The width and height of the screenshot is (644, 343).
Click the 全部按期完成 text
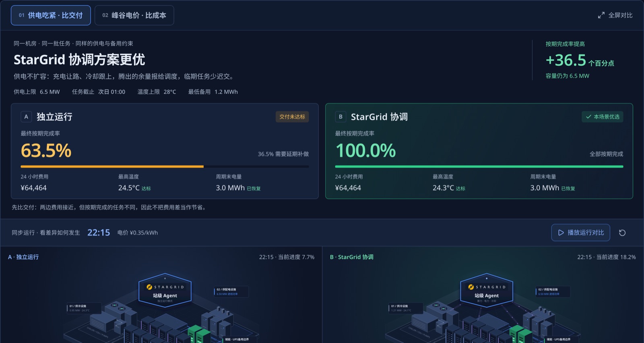[606, 154]
